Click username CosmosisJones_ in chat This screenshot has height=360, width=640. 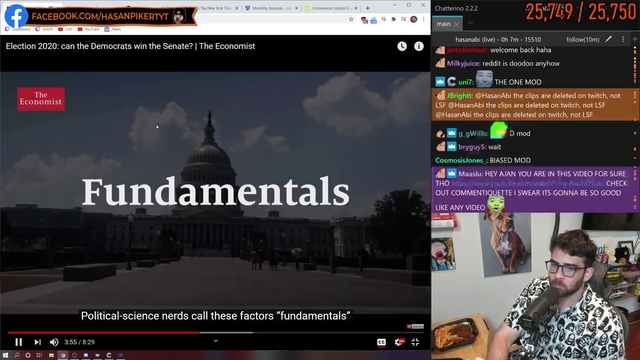461,160
